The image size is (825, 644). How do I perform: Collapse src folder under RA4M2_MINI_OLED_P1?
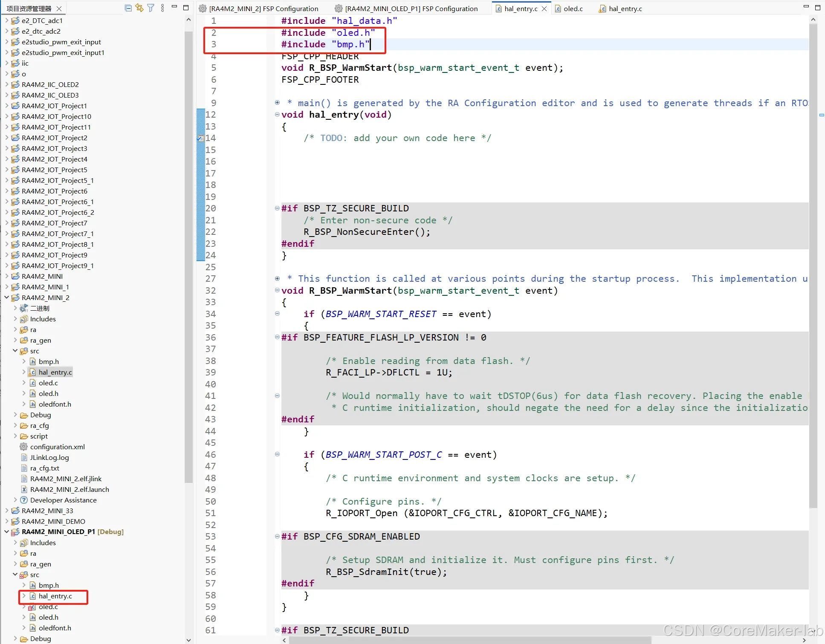click(15, 575)
